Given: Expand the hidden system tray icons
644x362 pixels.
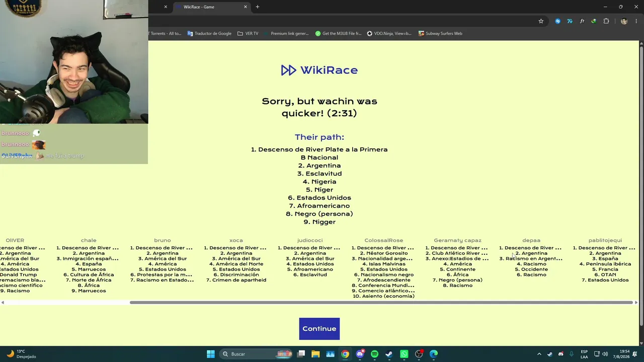Looking at the screenshot, I should [539, 354].
